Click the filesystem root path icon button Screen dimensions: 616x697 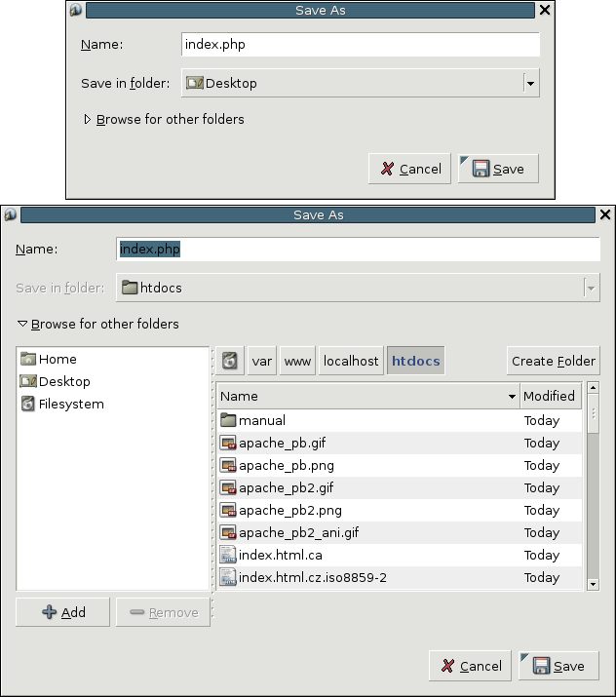(230, 361)
